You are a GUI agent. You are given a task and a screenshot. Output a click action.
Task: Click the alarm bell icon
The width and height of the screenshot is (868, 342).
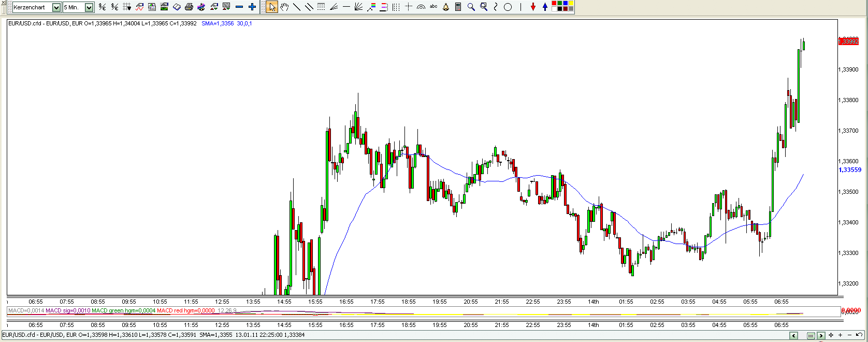point(446,7)
